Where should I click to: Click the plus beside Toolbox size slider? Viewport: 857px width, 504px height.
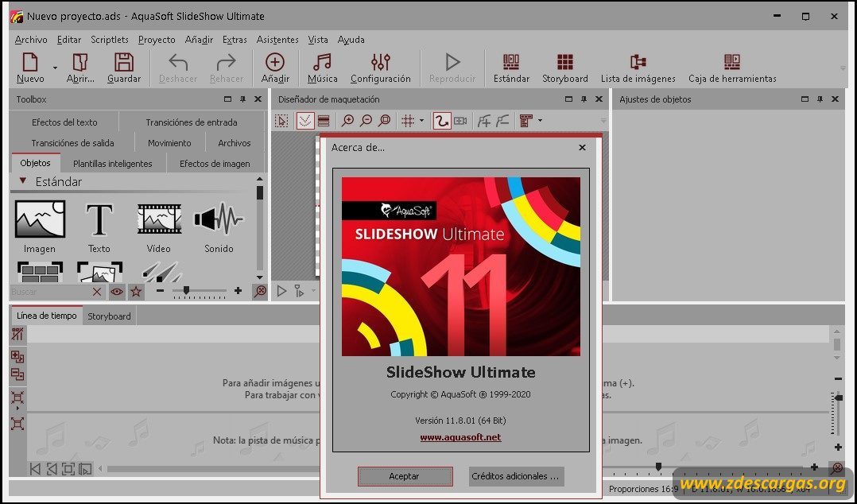click(238, 291)
